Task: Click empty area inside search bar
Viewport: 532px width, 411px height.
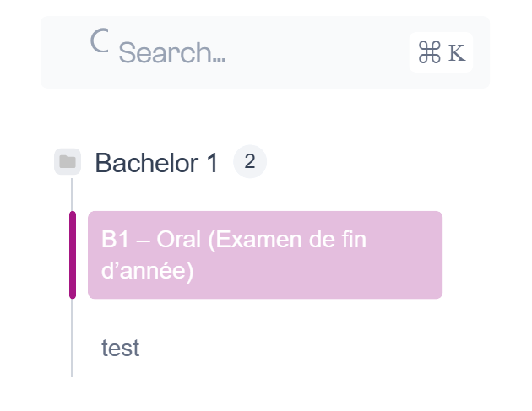Action: tap(316, 52)
